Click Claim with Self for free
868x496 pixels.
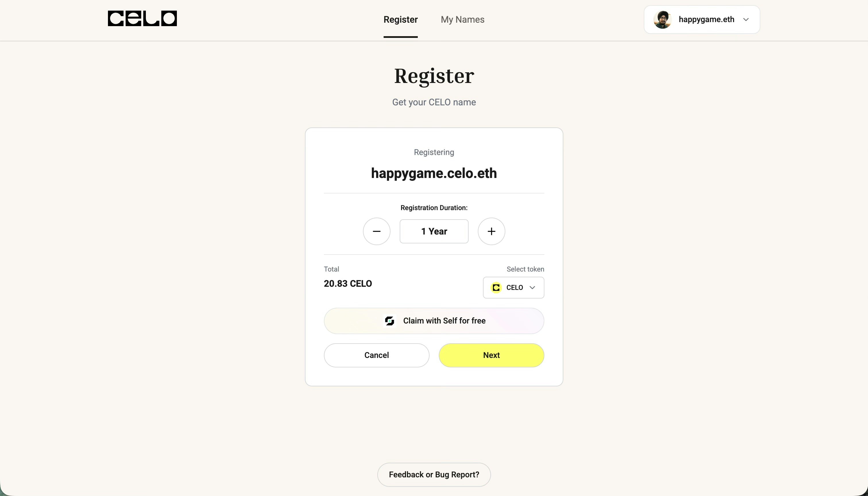click(434, 321)
